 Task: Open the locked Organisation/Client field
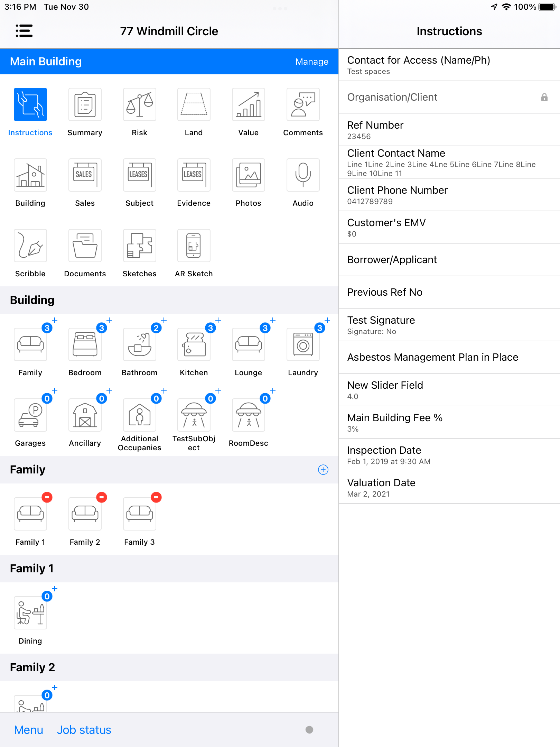[x=449, y=97]
